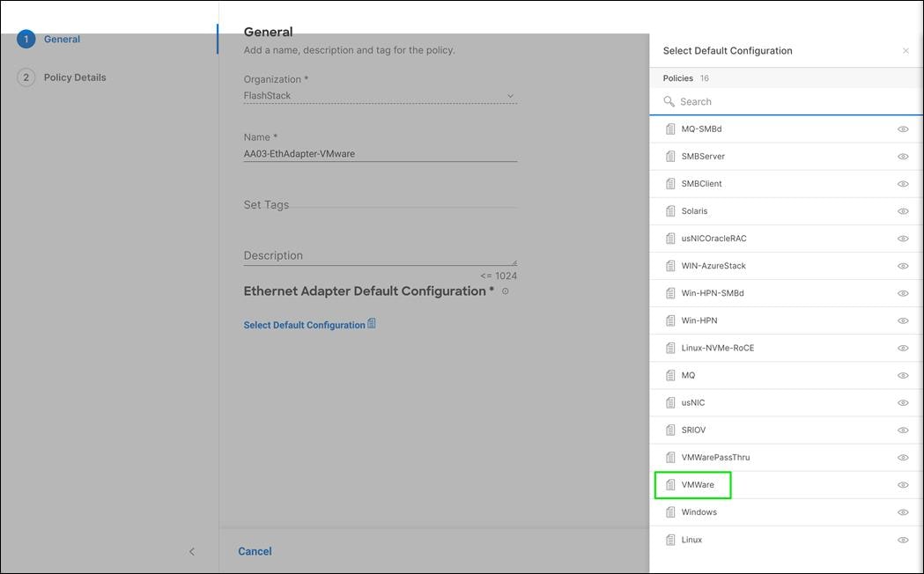Click the document icon next to Win-HPN
Image resolution: width=924 pixels, height=574 pixels.
pos(670,320)
